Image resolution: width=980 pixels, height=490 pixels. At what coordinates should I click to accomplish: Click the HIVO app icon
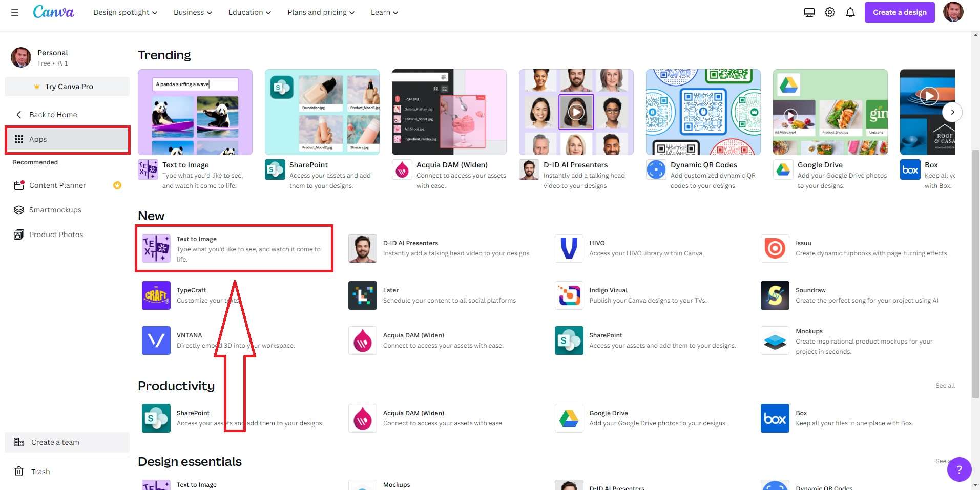(x=569, y=248)
